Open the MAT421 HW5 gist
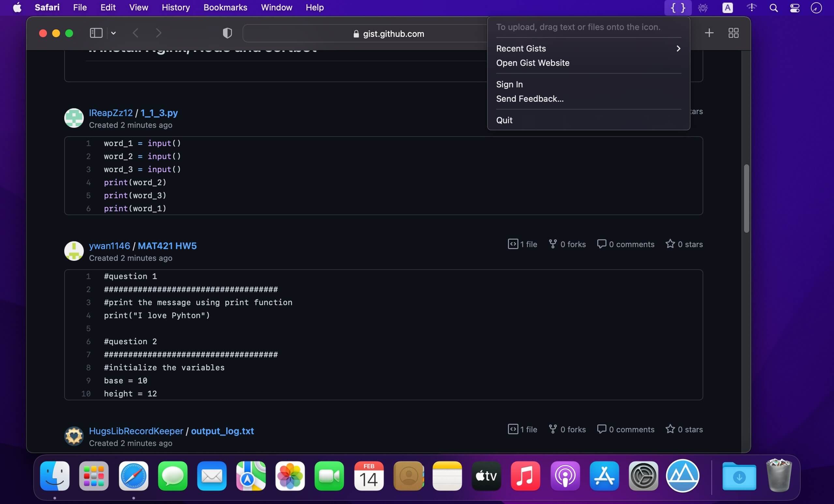Screen dimensions: 834x504 click(x=167, y=246)
